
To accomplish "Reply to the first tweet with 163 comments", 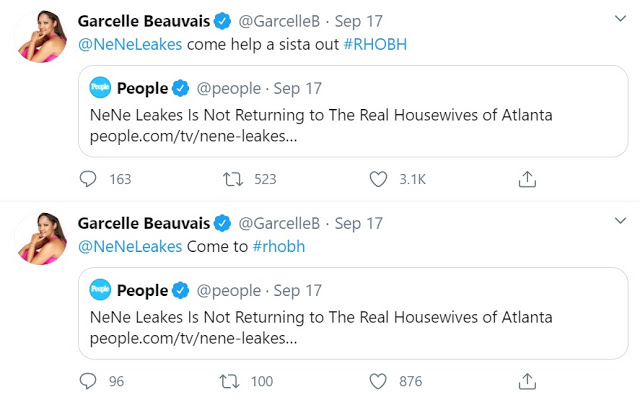I will click(x=88, y=179).
